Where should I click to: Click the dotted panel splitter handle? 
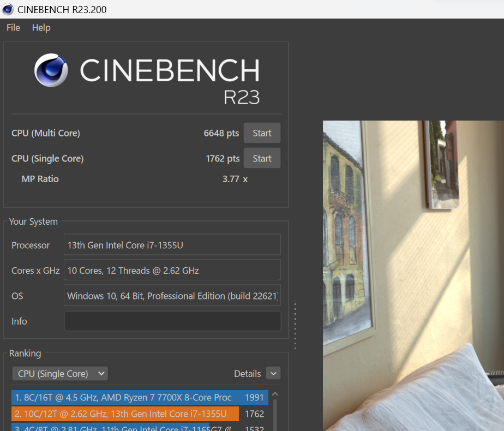pyautogui.click(x=296, y=326)
